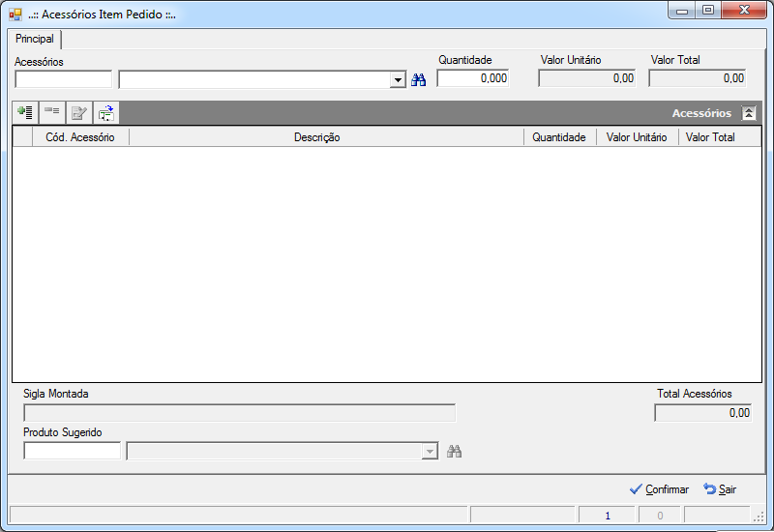Click the Confirmar button
The width and height of the screenshot is (774, 532).
click(660, 489)
